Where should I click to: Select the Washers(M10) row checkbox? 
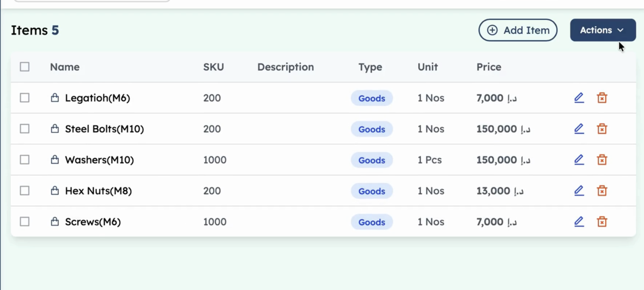click(x=24, y=160)
